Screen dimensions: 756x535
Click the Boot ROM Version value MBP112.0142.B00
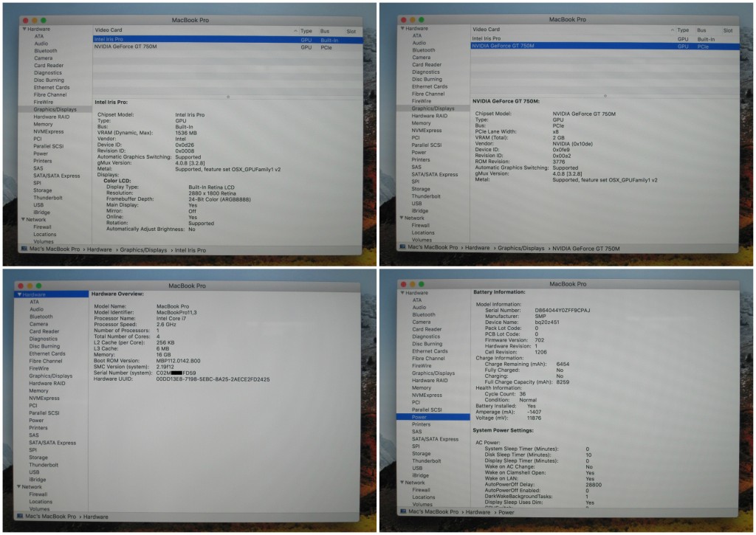pyautogui.click(x=179, y=361)
